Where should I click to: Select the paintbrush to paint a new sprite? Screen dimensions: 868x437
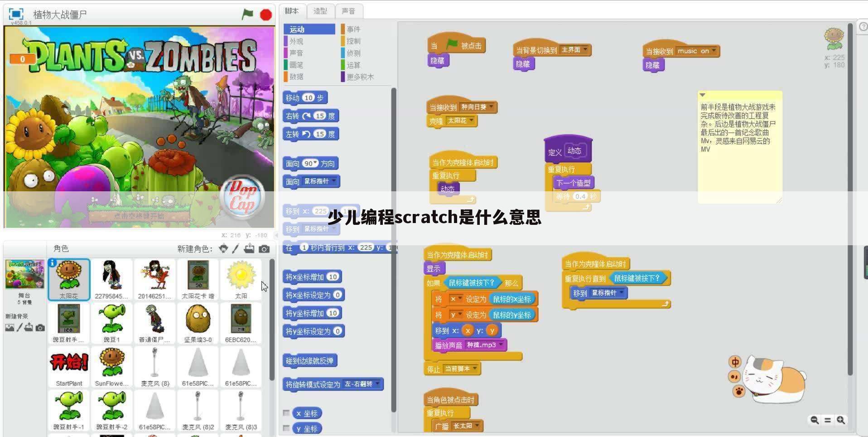pos(235,248)
